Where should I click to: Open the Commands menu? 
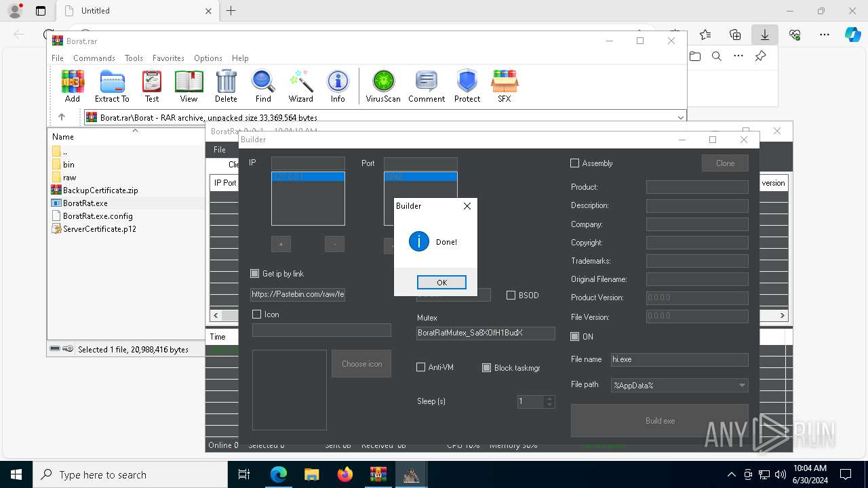(94, 58)
